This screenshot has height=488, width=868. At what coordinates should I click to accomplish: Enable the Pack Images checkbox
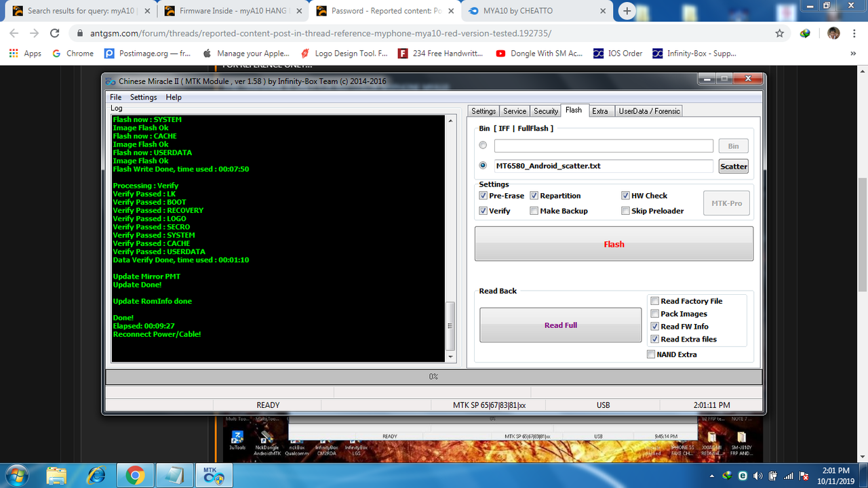655,314
